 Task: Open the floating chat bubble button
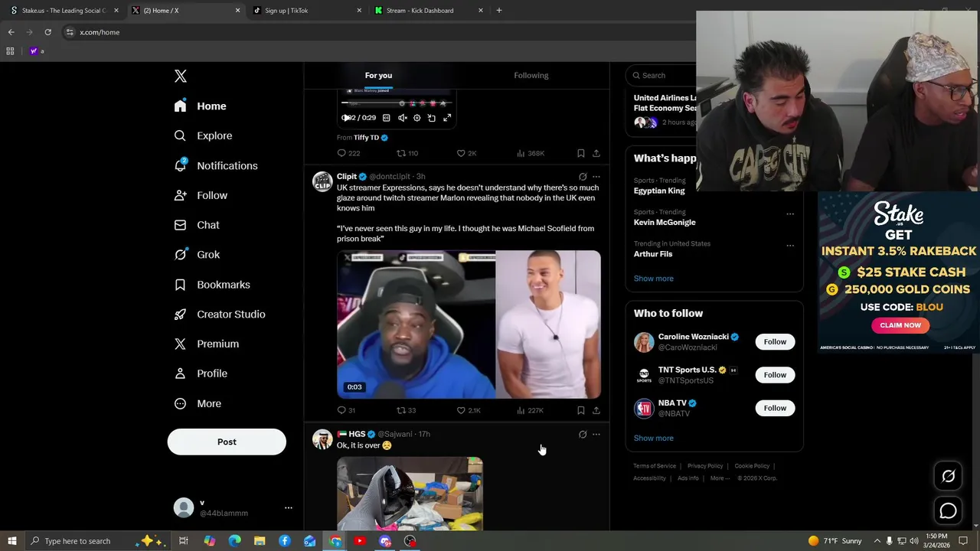tap(948, 511)
